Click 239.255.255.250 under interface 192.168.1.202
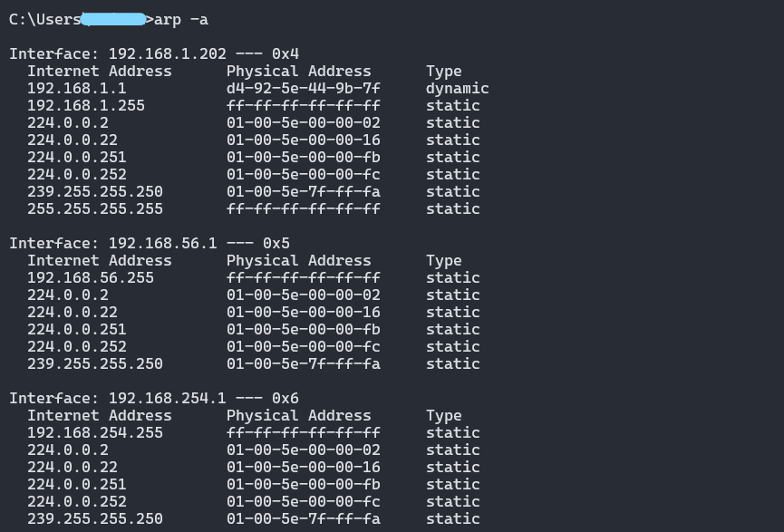Viewport: 784px width, 532px height. [95, 191]
